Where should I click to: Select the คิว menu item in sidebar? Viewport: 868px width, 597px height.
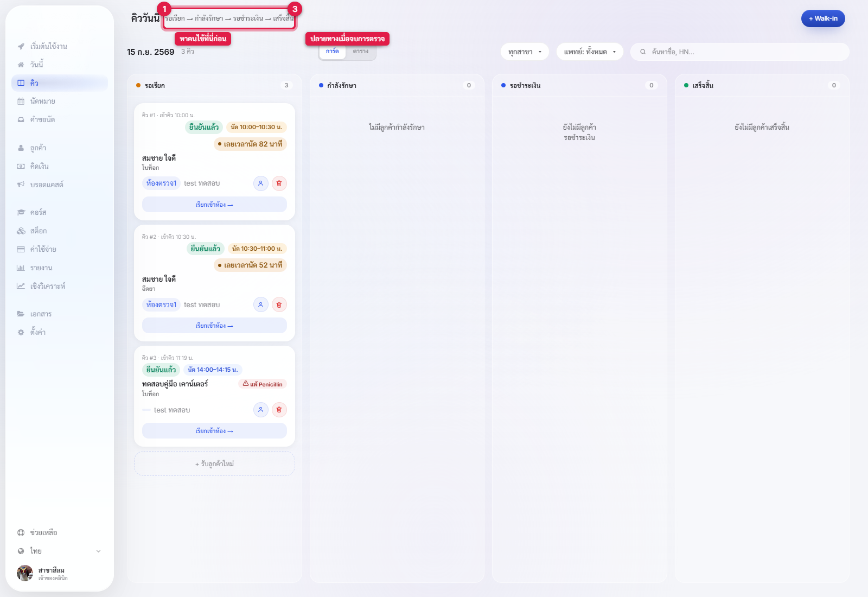pos(60,83)
